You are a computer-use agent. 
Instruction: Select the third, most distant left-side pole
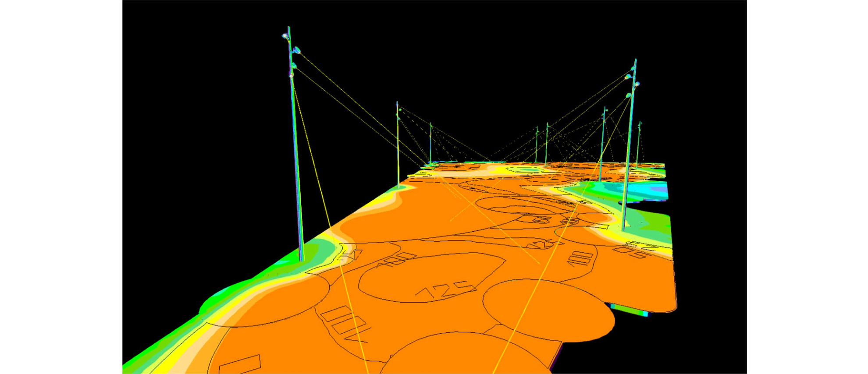(430, 142)
